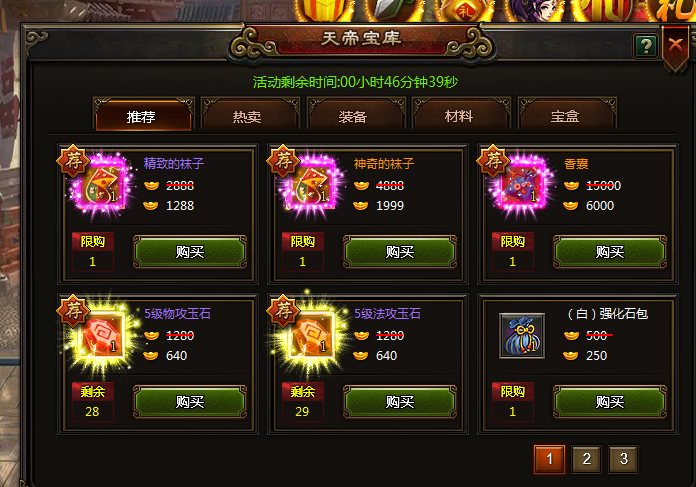
Task: Go to page 3 of the shop
Action: pyautogui.click(x=624, y=459)
